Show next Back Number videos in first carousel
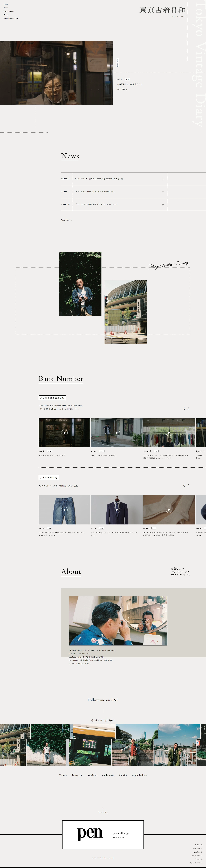The height and width of the screenshot is (868, 206). (189, 408)
